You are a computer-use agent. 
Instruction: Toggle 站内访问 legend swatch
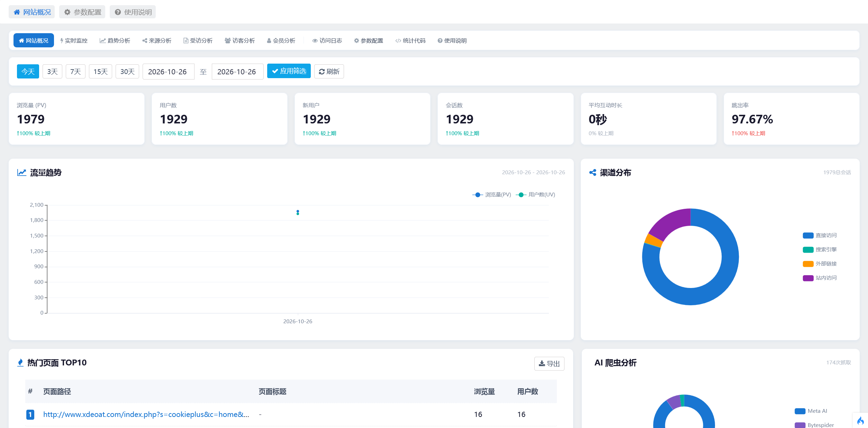(808, 278)
